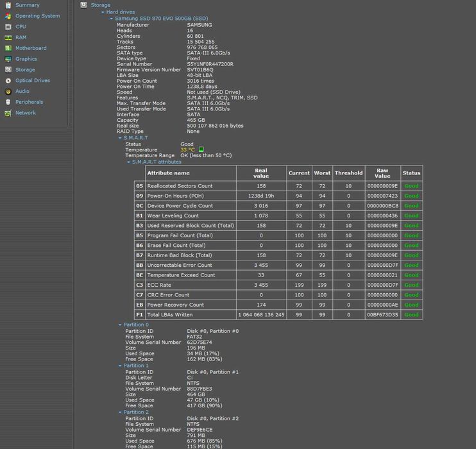Open the Network section
The width and height of the screenshot is (476, 449).
pos(26,113)
